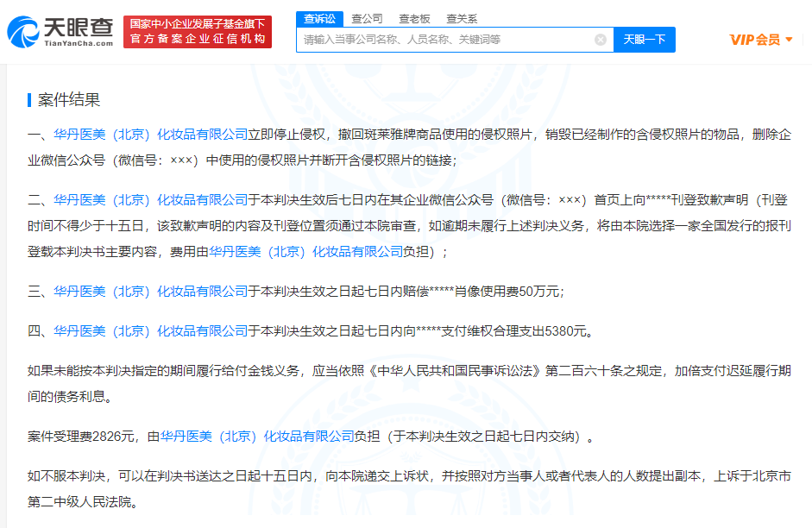Click the text 肖像使用费50万元

pyautogui.click(x=507, y=292)
